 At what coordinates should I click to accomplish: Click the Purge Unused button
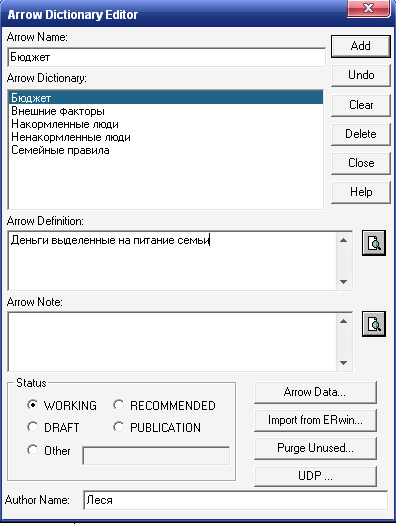click(x=315, y=448)
